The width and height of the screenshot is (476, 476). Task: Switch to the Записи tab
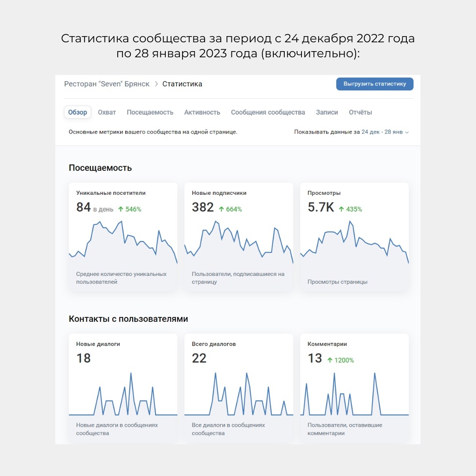tap(327, 112)
